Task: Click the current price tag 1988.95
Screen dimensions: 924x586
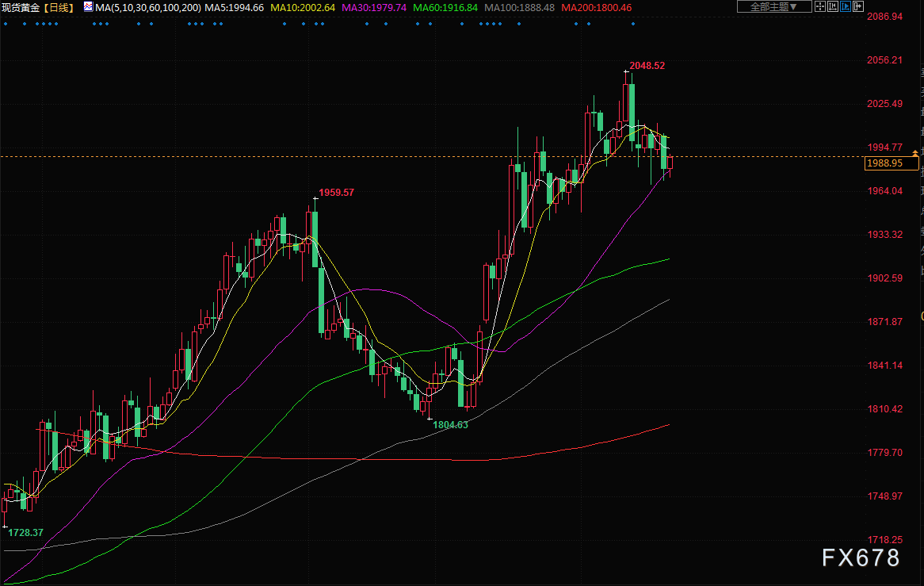Action: (884, 163)
